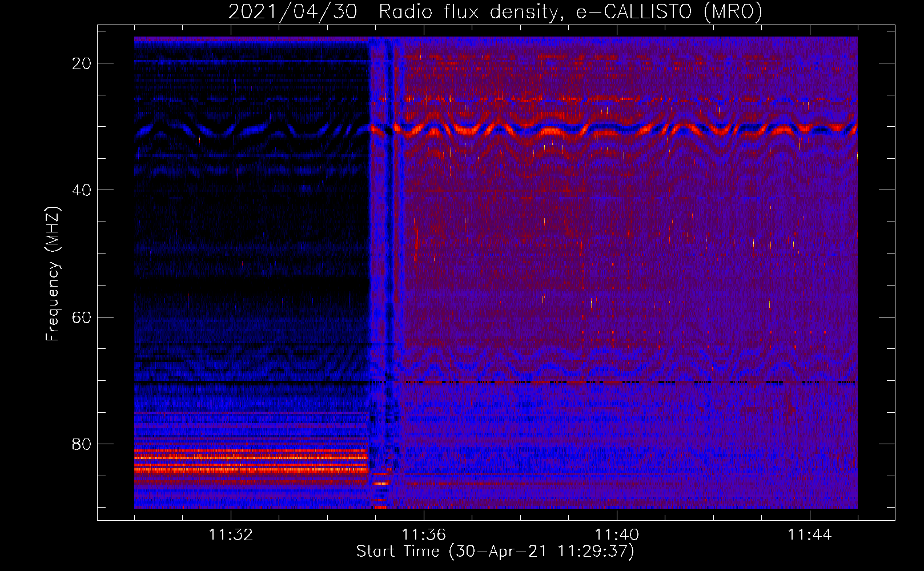Click the 60 MHz frequency tick label

(x=82, y=317)
